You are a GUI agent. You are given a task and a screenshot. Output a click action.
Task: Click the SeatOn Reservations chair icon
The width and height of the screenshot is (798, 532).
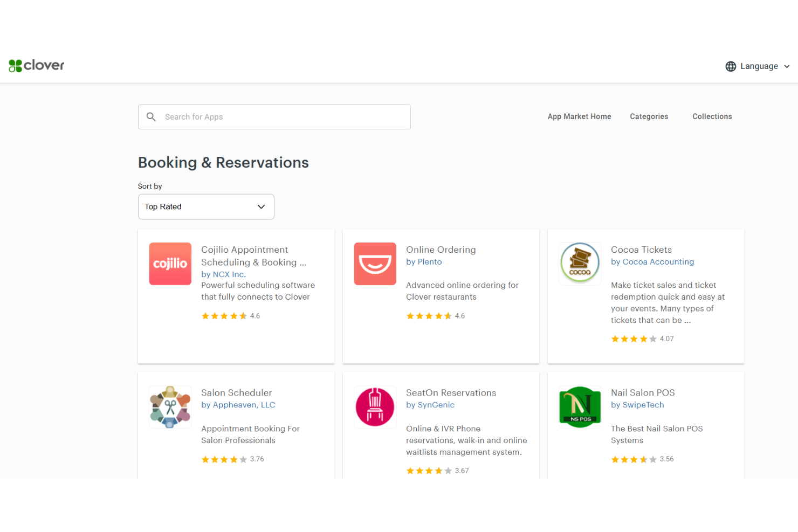(375, 407)
